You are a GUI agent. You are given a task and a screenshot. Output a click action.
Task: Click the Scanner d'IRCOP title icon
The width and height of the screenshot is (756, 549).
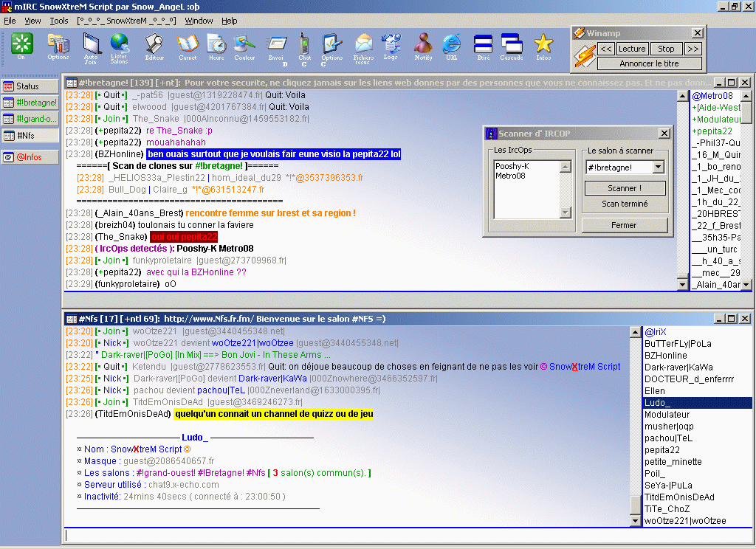tap(491, 134)
